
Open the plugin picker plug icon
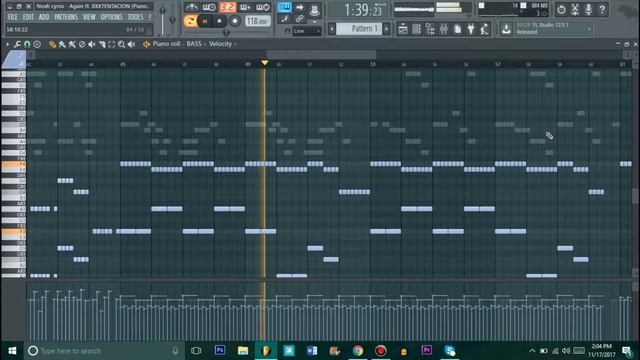tap(471, 29)
